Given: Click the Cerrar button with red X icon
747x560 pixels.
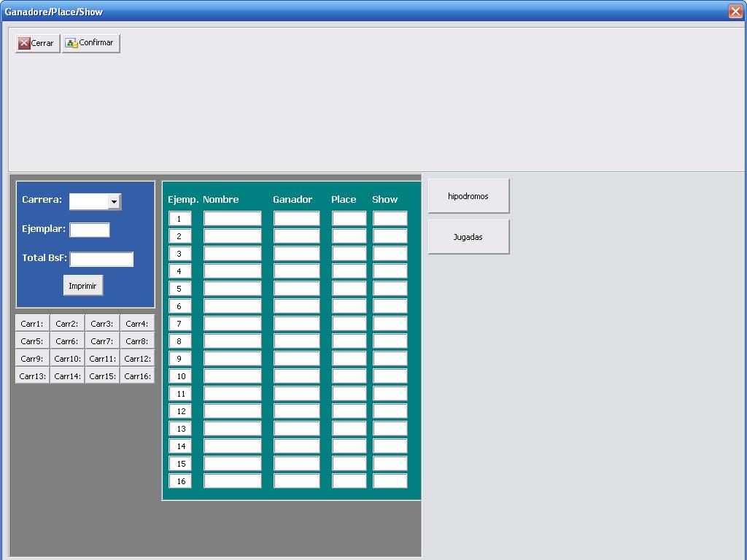Looking at the screenshot, I should pos(38,43).
